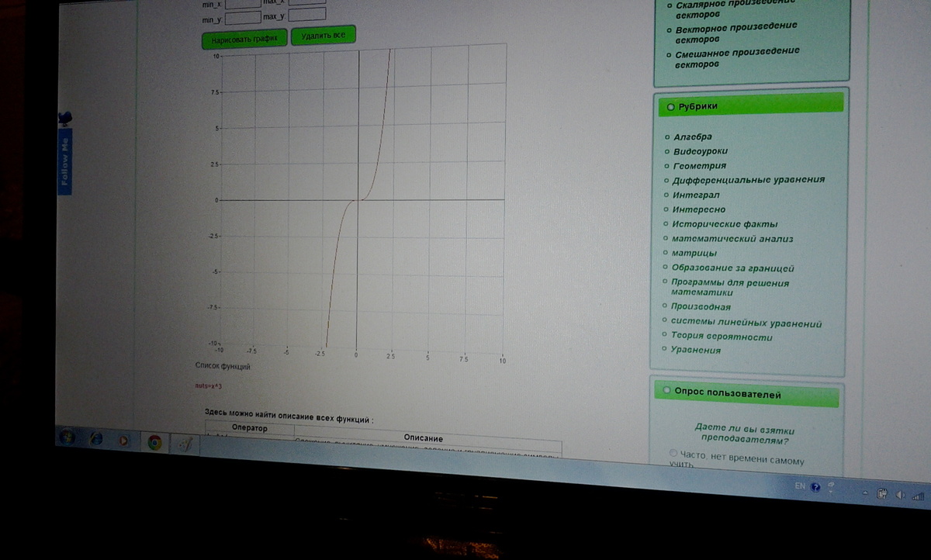931x560 pixels.
Task: Focus the max_y input field
Action: coord(308,14)
